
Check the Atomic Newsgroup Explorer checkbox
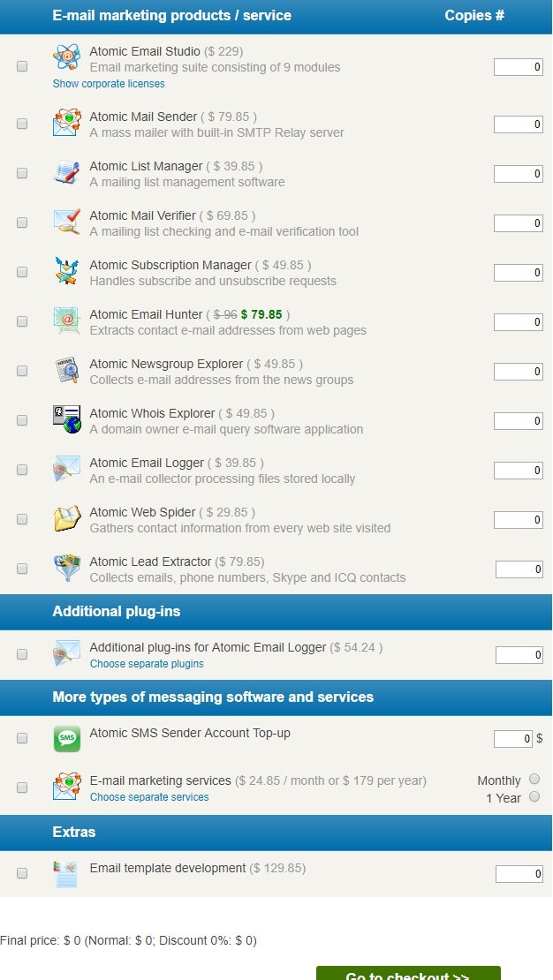click(x=22, y=371)
